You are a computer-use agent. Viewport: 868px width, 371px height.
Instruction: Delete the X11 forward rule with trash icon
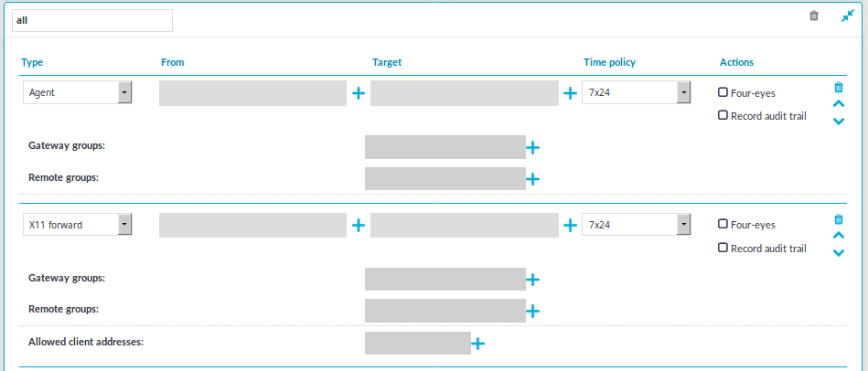839,219
